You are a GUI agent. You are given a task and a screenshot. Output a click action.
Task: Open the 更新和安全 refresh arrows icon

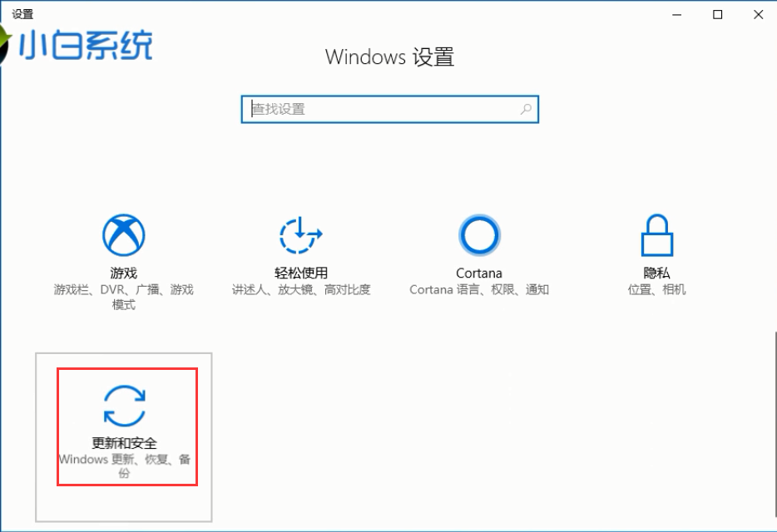pos(125,406)
